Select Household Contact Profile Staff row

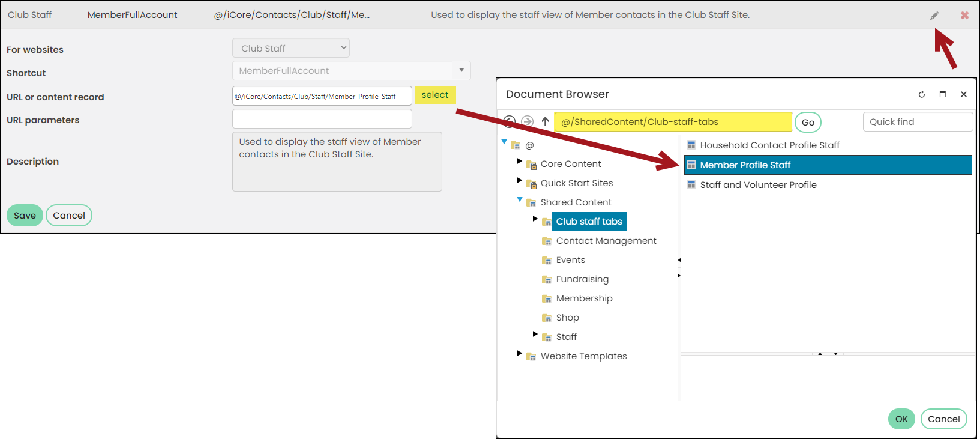(x=828, y=145)
